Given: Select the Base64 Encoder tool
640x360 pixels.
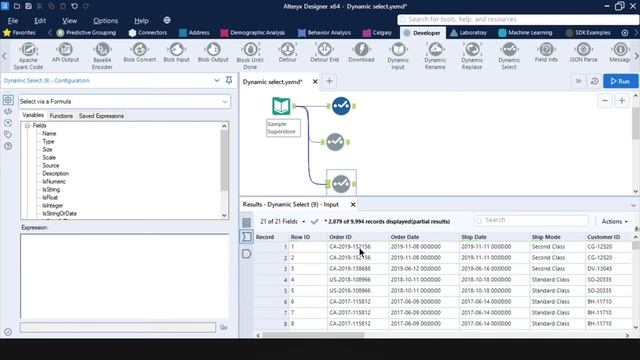Looking at the screenshot, I should click(102, 56).
